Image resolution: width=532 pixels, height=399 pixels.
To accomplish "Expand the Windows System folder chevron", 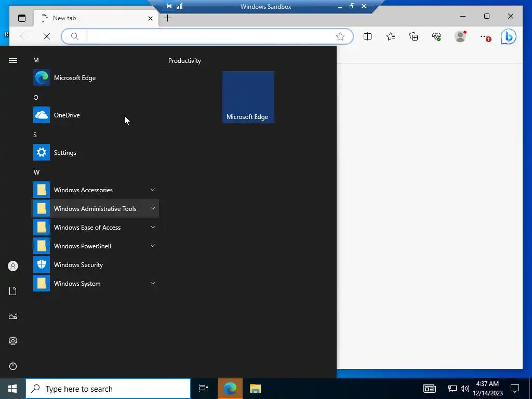I will 153,283.
